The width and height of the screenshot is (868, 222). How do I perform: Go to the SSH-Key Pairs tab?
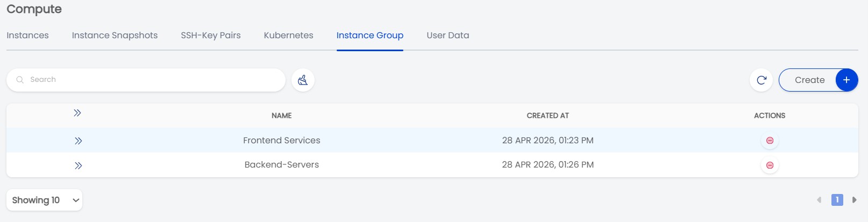point(211,36)
